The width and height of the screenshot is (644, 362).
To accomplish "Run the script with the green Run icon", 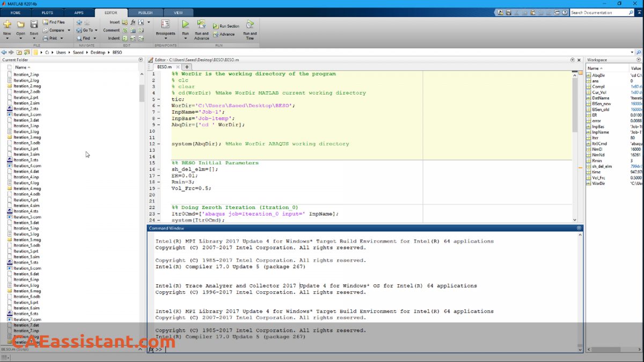I will coord(185,24).
